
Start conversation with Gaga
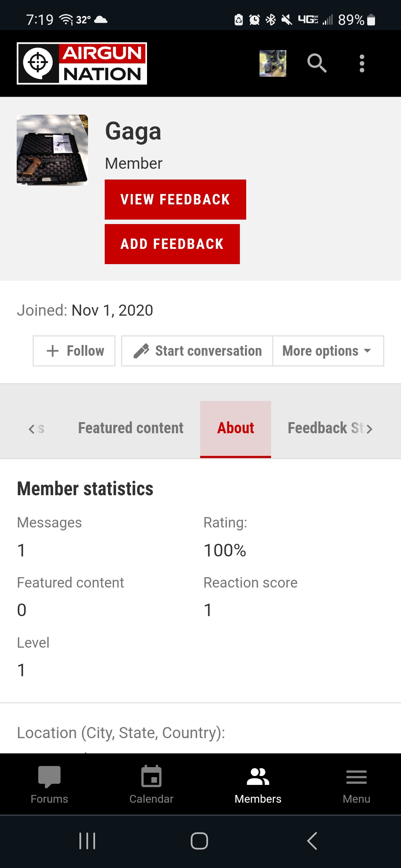pyautogui.click(x=197, y=351)
